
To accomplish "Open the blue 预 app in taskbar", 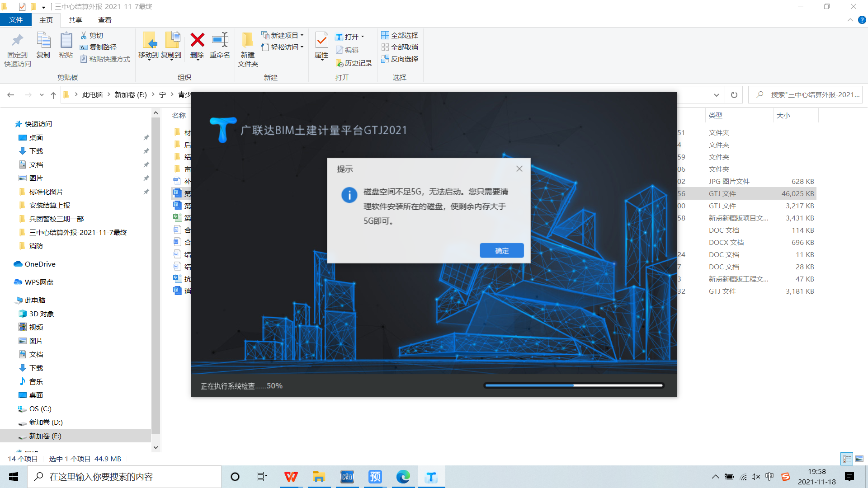I will pyautogui.click(x=375, y=477).
